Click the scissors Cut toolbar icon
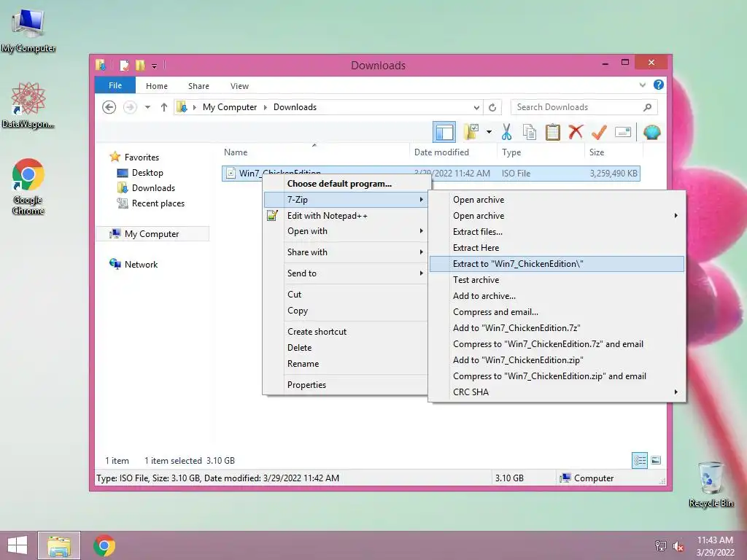The image size is (747, 560). (506, 132)
